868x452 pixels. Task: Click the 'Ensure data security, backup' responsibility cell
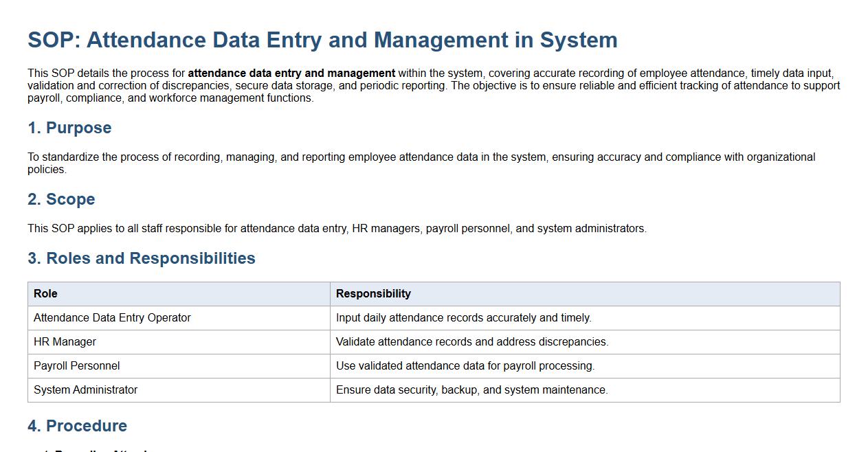click(x=471, y=390)
